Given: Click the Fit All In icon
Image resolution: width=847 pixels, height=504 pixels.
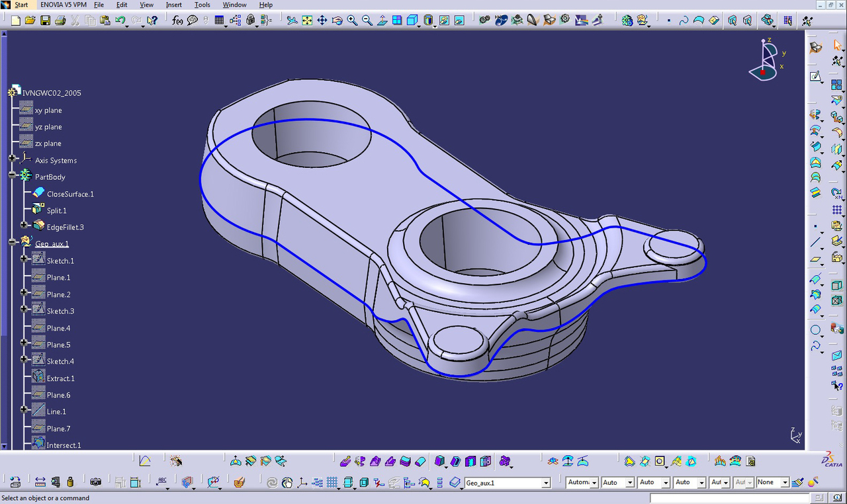Looking at the screenshot, I should coord(307,21).
